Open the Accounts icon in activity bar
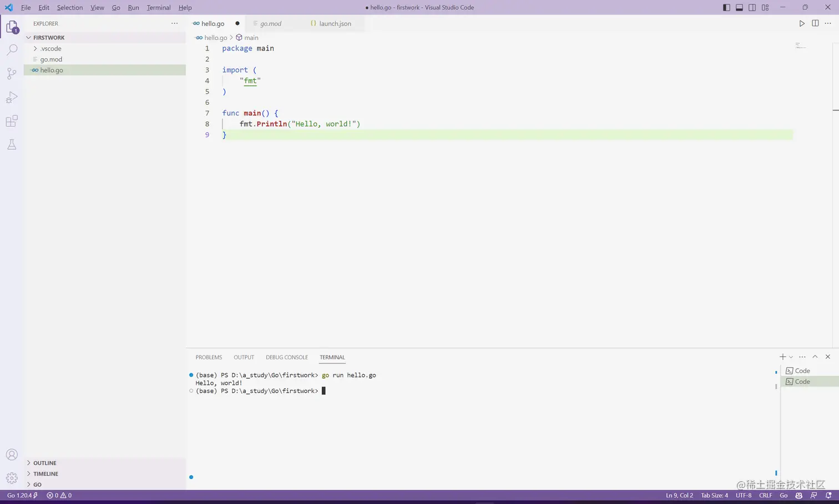The image size is (839, 504). pyautogui.click(x=12, y=455)
